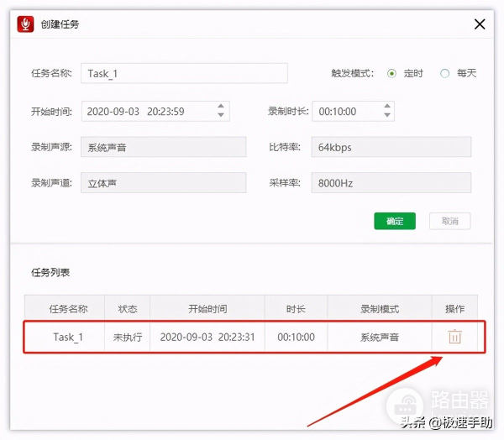Screen dimensions: 504x440
Task: Open the 采样率 dropdown showing 8000Hz
Action: 391,183
